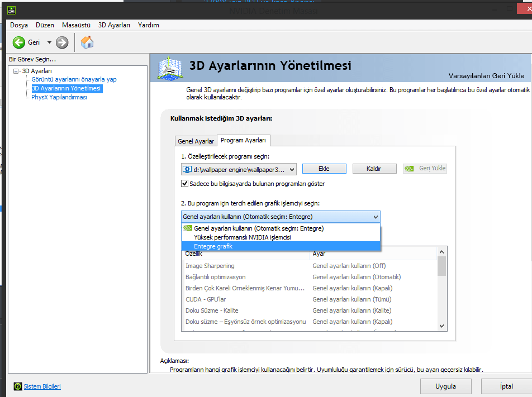Select the 'Doku Süzme - Kalite' row

[310, 310]
